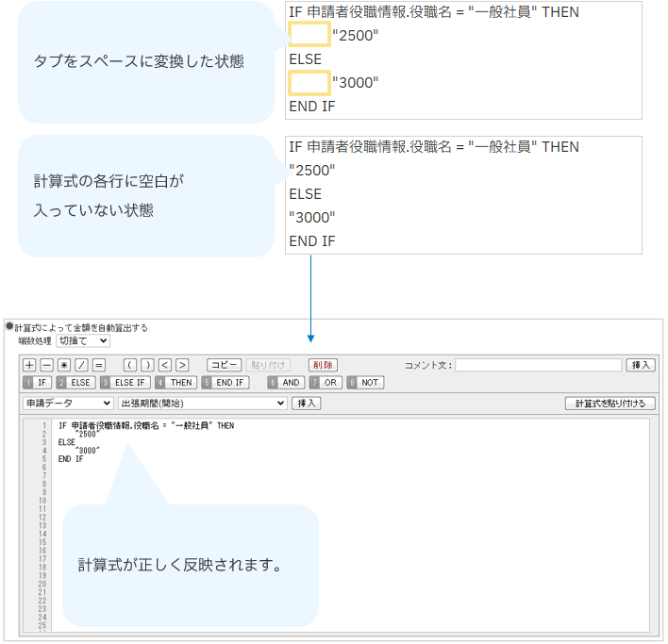Image resolution: width=668 pixels, height=644 pixels.
Task: Insert the multiplication asterisk operator
Action: [64, 365]
